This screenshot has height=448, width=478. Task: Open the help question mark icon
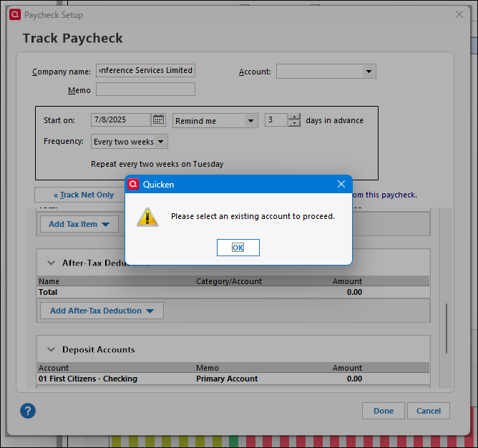pyautogui.click(x=28, y=411)
